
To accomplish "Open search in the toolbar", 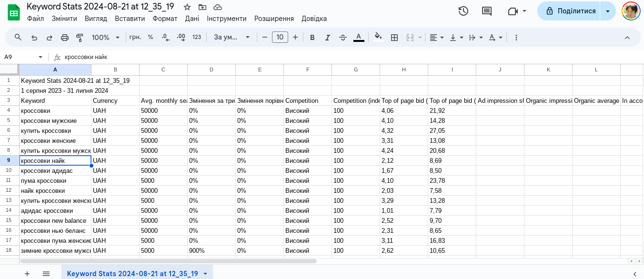I will click(18, 38).
